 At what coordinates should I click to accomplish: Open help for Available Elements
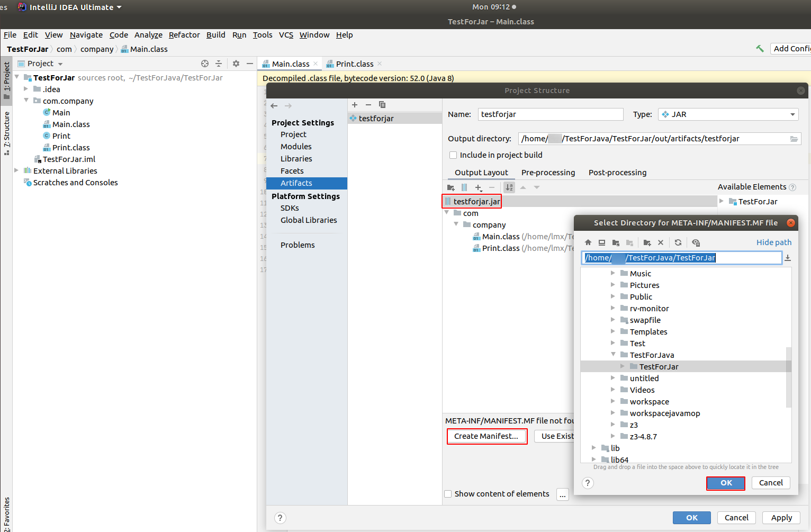point(792,187)
